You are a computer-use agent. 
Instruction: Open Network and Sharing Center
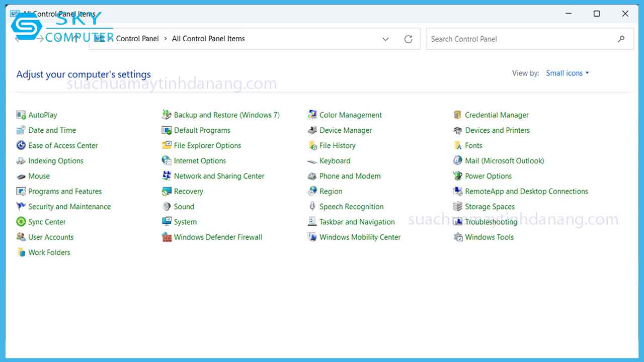pyautogui.click(x=219, y=176)
